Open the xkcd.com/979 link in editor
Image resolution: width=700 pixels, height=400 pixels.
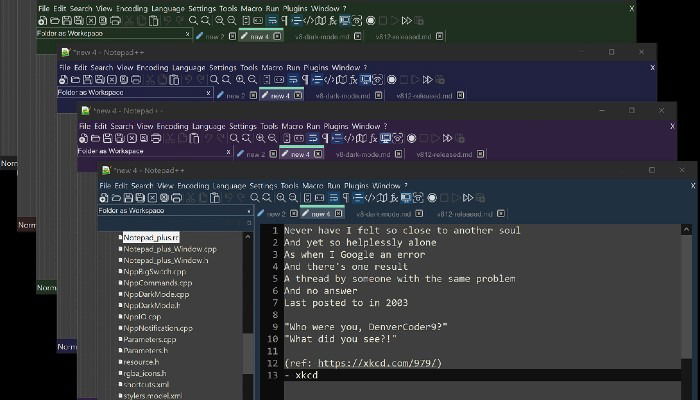tap(377, 363)
